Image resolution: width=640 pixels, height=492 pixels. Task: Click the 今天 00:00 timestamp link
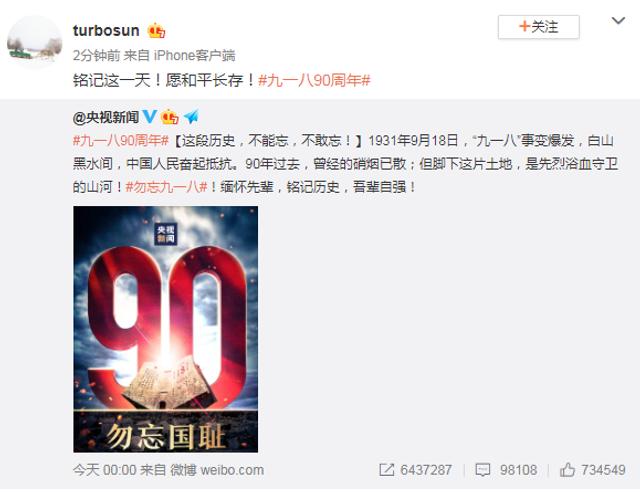[x=104, y=470]
